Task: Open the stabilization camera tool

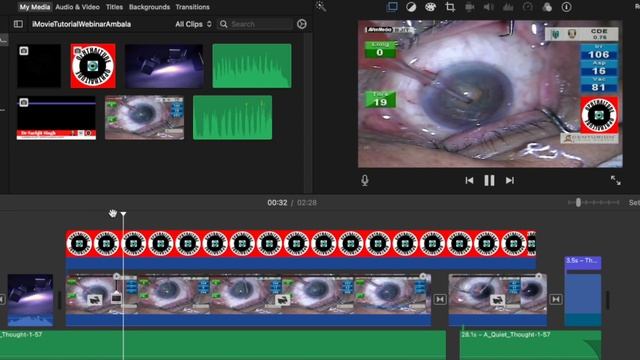Action: [469, 7]
